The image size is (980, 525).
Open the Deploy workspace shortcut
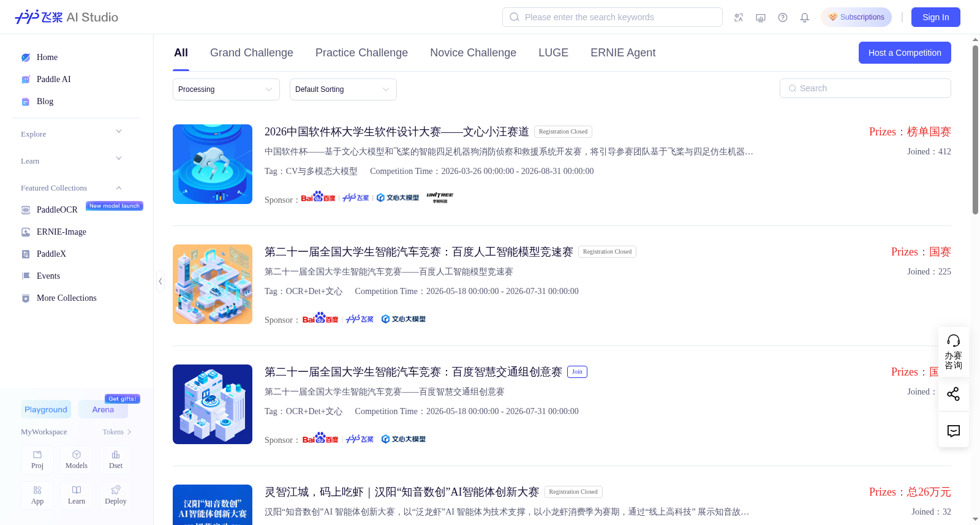116,496
